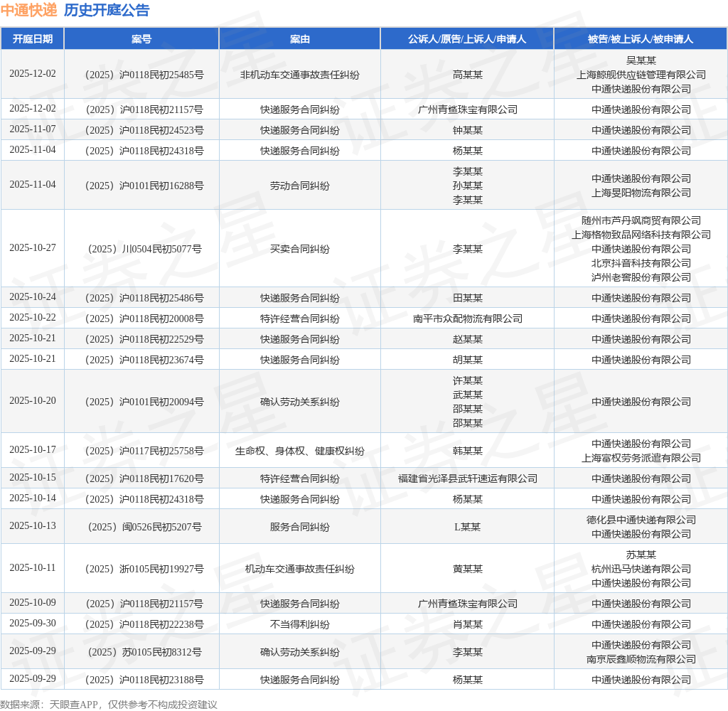
Task: Click defendant 北京抖音科技有限公司
Action: pyautogui.click(x=641, y=263)
